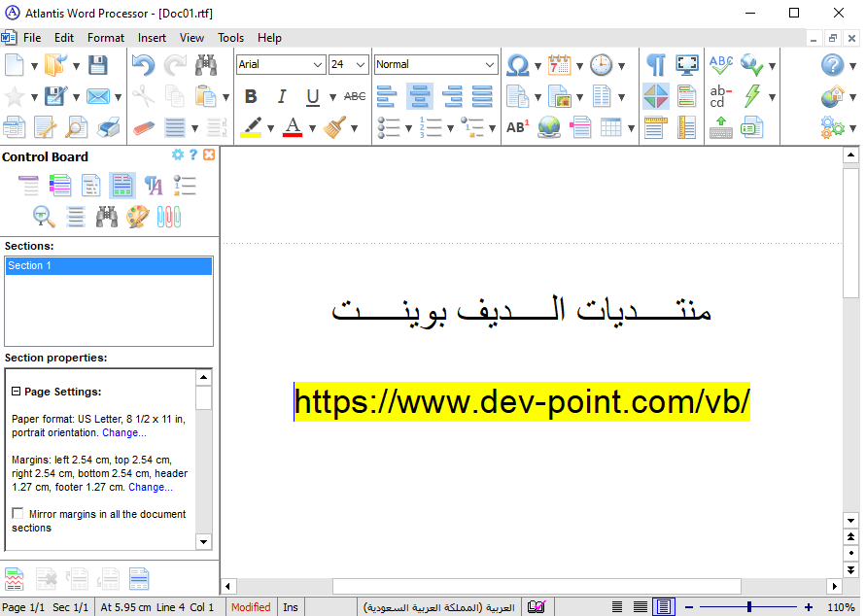Toggle Strikethrough ABC formatting
The height and width of the screenshot is (616, 866).
click(x=355, y=96)
